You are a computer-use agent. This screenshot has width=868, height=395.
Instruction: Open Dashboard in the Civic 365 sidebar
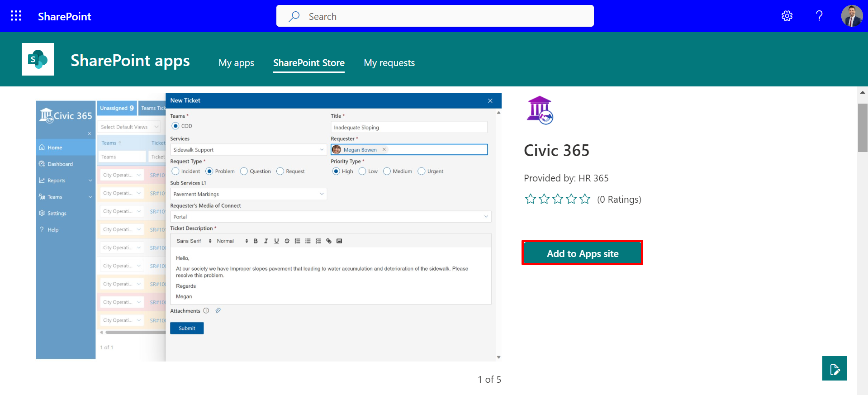pyautogui.click(x=66, y=164)
